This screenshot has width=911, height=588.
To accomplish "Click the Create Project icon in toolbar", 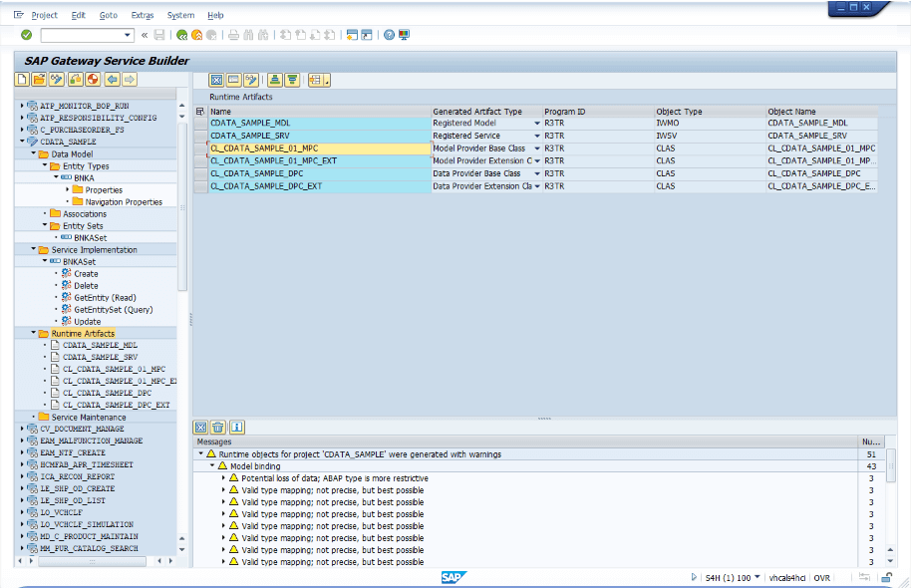I will [23, 80].
